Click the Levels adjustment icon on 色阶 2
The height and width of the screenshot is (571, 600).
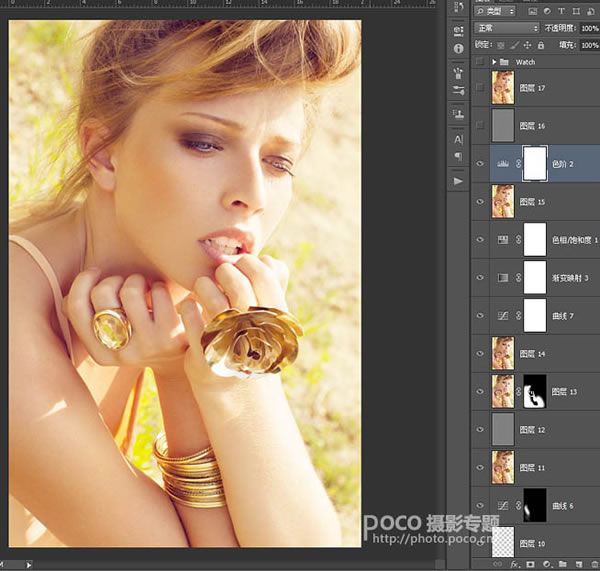tap(503, 164)
